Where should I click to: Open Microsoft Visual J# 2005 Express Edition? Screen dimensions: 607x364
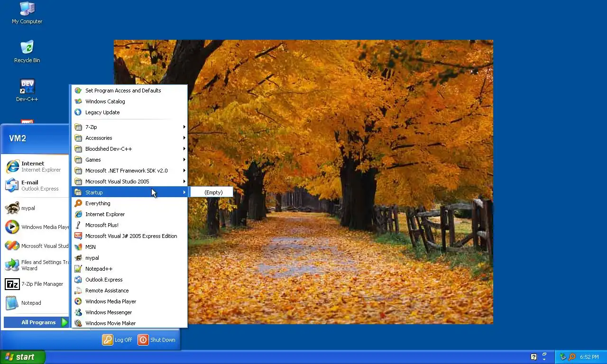129,236
